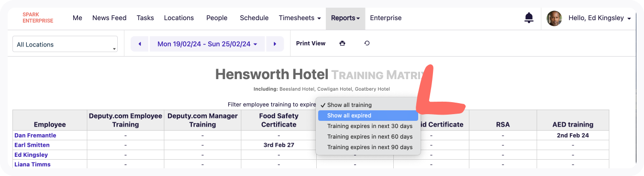
Task: Open the Mon 19/02/24 - Sun 25/02/24 date range picker
Action: click(x=207, y=44)
